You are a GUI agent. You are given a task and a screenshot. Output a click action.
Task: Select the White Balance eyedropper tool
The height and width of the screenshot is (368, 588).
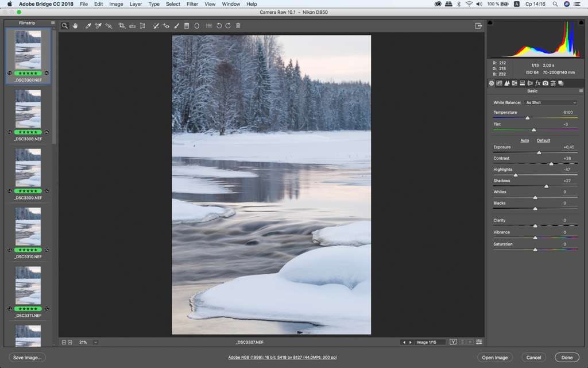[x=88, y=26]
